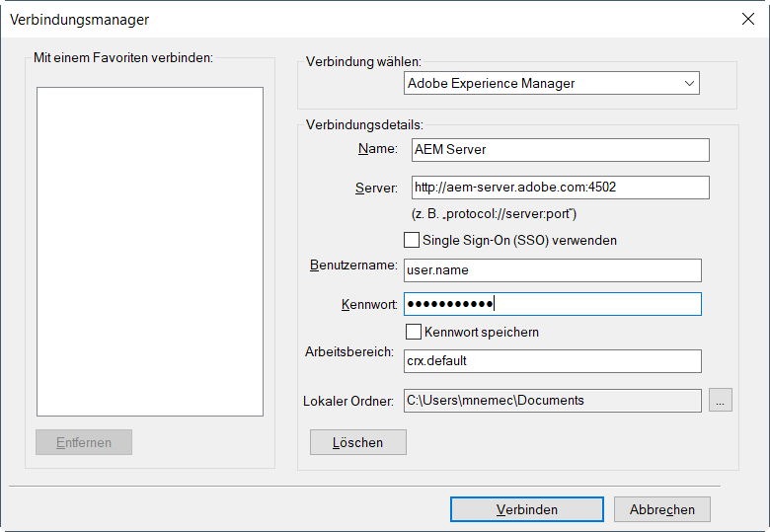Close the Verbindungsmanager dialog with X
This screenshot has width=770, height=532.
[x=746, y=19]
